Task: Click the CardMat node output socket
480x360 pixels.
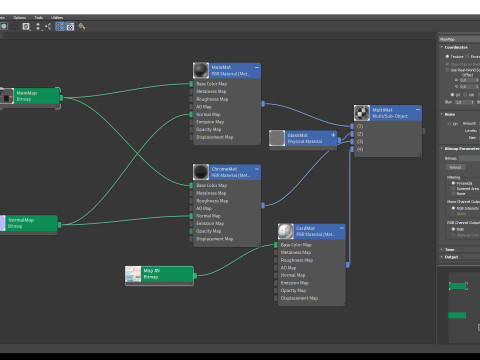Action: (x=348, y=265)
